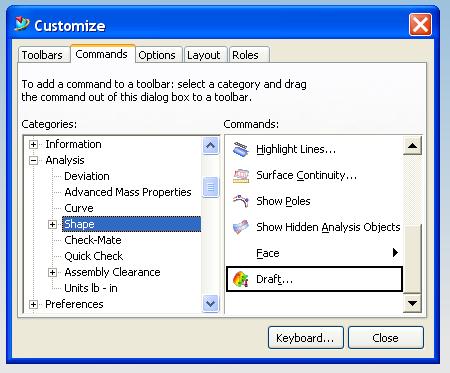This screenshot has width=450, height=373.
Task: Click Categories list scroll down arrow
Action: (210, 303)
